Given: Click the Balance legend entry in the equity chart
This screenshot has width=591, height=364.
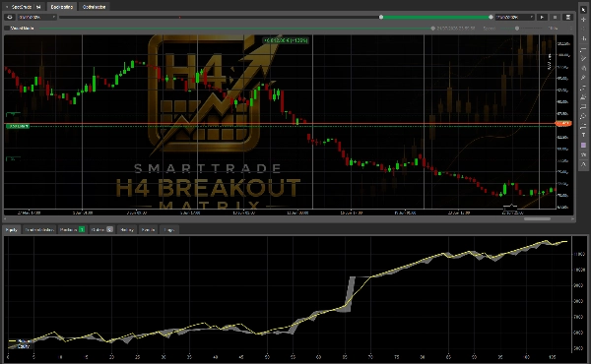Looking at the screenshot, I should 20,341.
